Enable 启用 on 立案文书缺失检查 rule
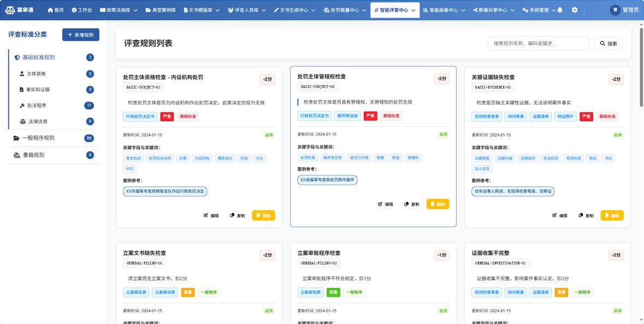The width and height of the screenshot is (644, 324). click(268, 310)
